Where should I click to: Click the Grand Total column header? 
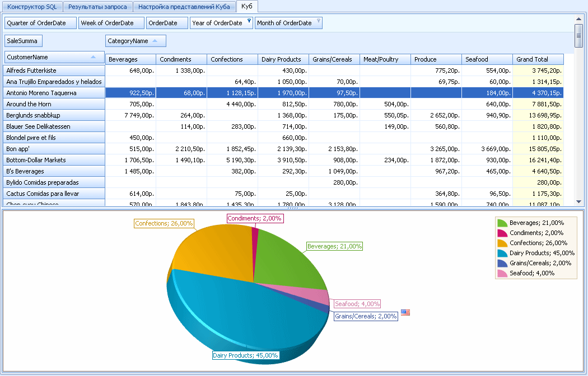pyautogui.click(x=538, y=59)
